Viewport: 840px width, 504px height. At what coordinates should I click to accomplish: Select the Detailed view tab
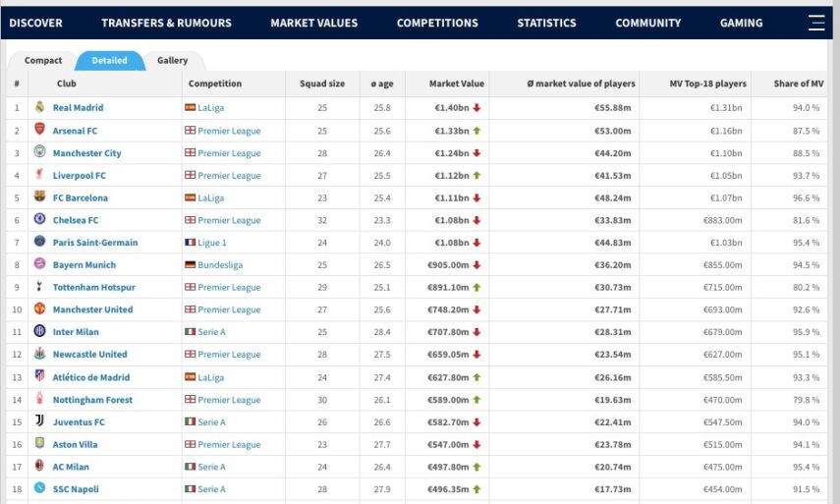(109, 61)
